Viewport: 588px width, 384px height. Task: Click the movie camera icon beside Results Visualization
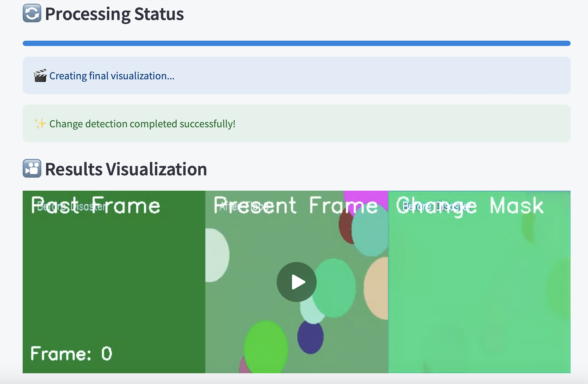click(x=32, y=169)
